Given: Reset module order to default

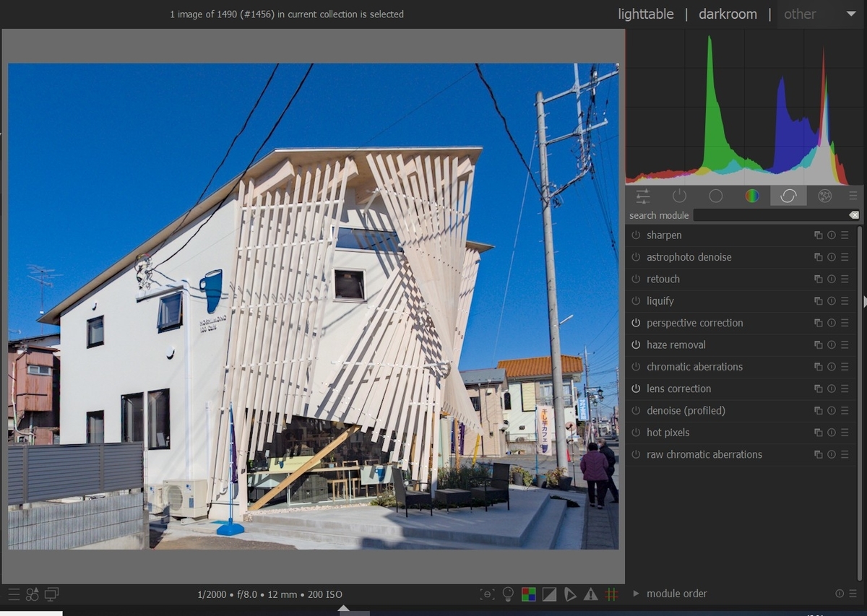Looking at the screenshot, I should tap(840, 594).
